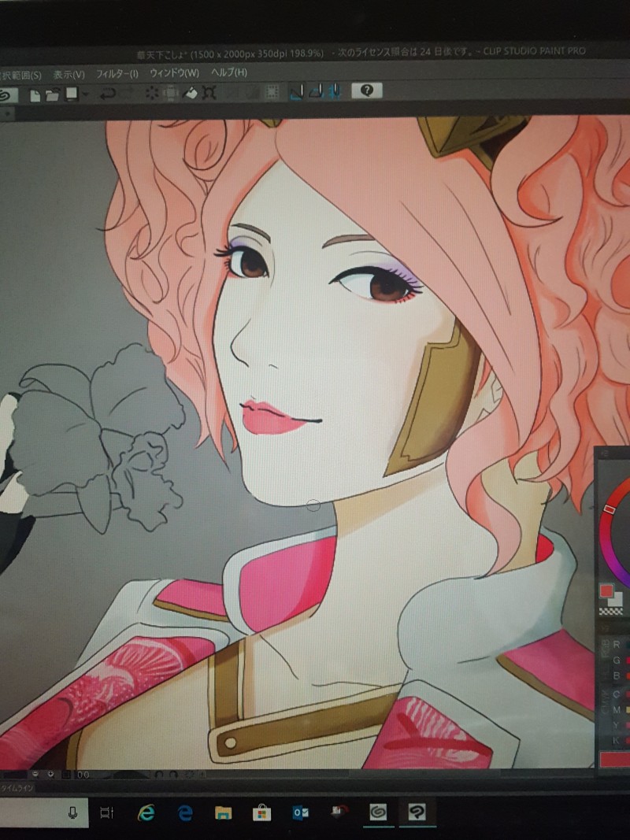Screen dimensions: 630x840
Task: Clear the layer with the delete icon
Action: point(152,93)
